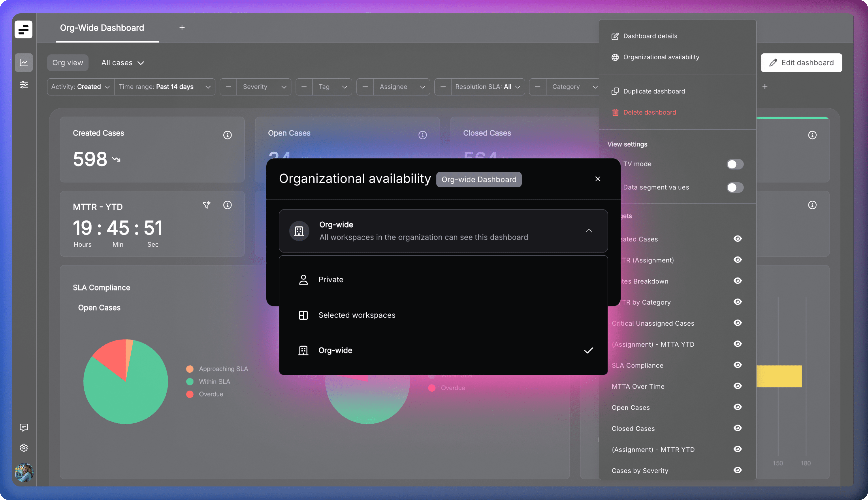Click the filter sparkle icon on MTTR - YTD

pyautogui.click(x=206, y=205)
